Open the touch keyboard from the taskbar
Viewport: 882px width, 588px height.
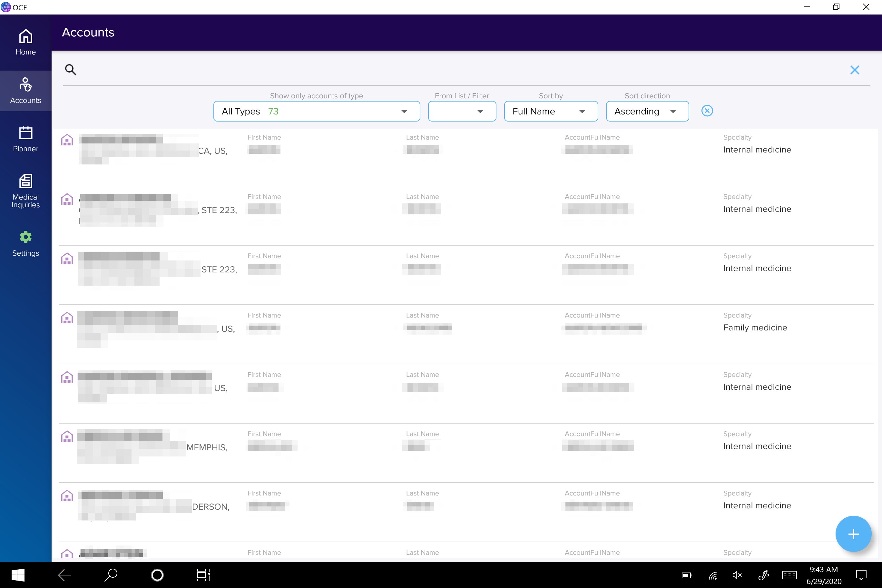click(x=789, y=575)
